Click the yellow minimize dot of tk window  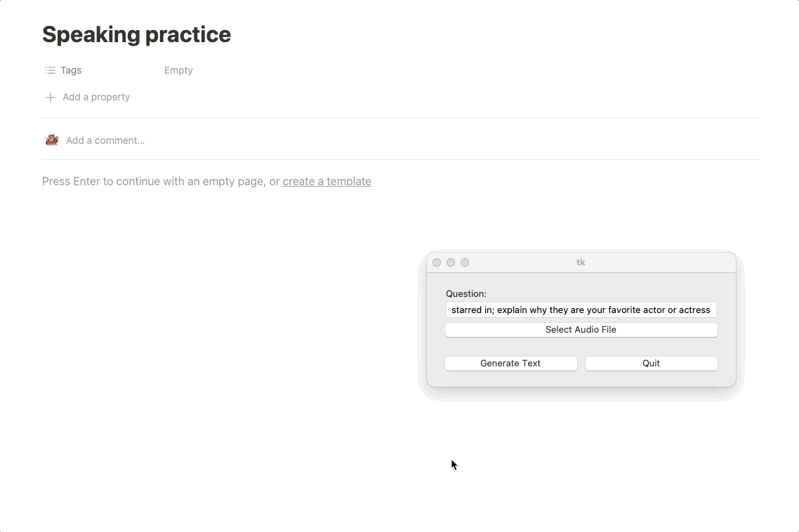pyautogui.click(x=451, y=262)
